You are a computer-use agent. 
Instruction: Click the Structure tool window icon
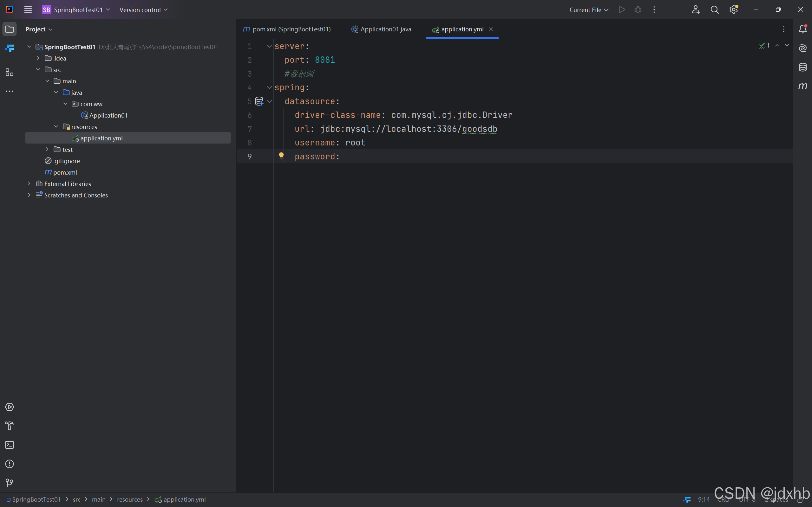coord(10,73)
